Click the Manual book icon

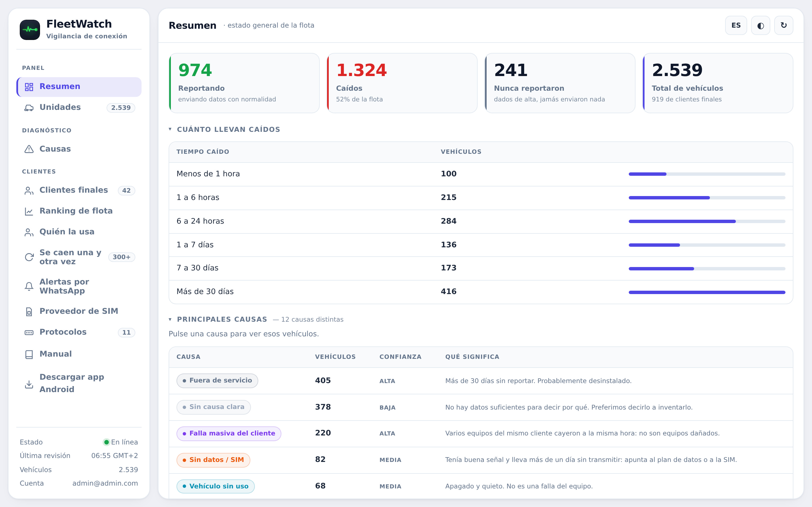tap(29, 354)
